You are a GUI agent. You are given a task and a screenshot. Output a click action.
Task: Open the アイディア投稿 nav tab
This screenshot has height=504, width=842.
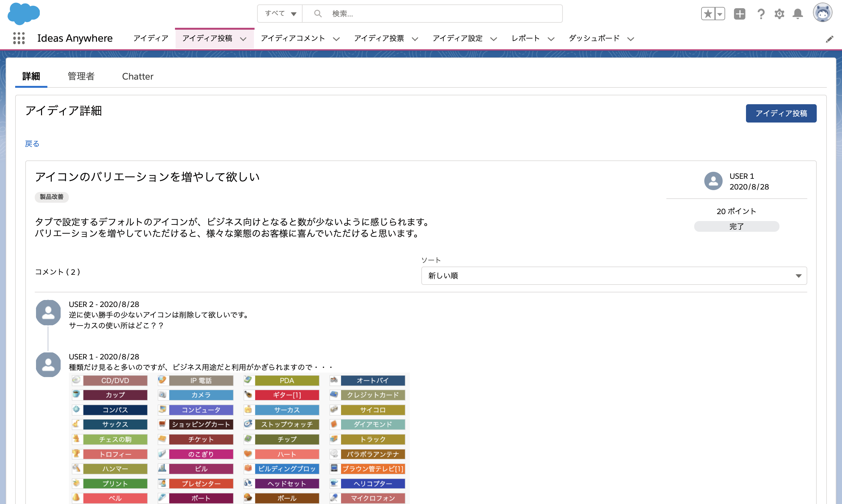(x=207, y=39)
